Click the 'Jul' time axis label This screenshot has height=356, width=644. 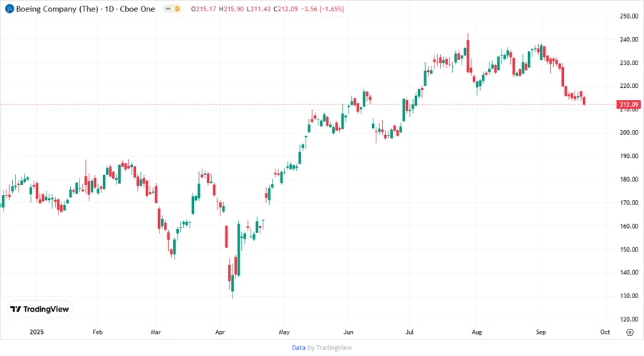pos(409,332)
